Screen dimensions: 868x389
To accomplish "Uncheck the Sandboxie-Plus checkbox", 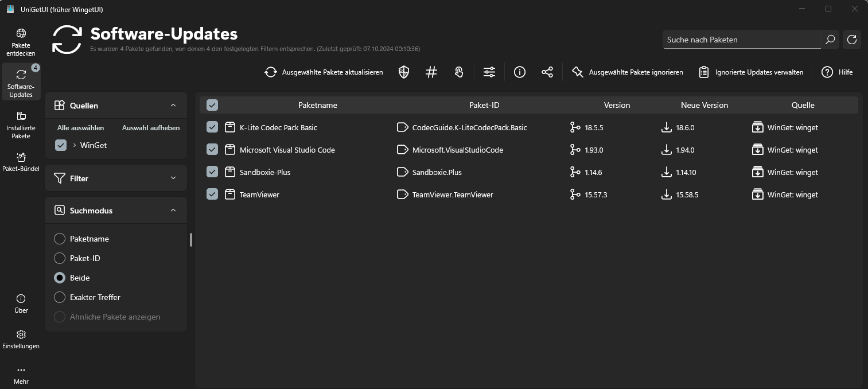I will 212,172.
